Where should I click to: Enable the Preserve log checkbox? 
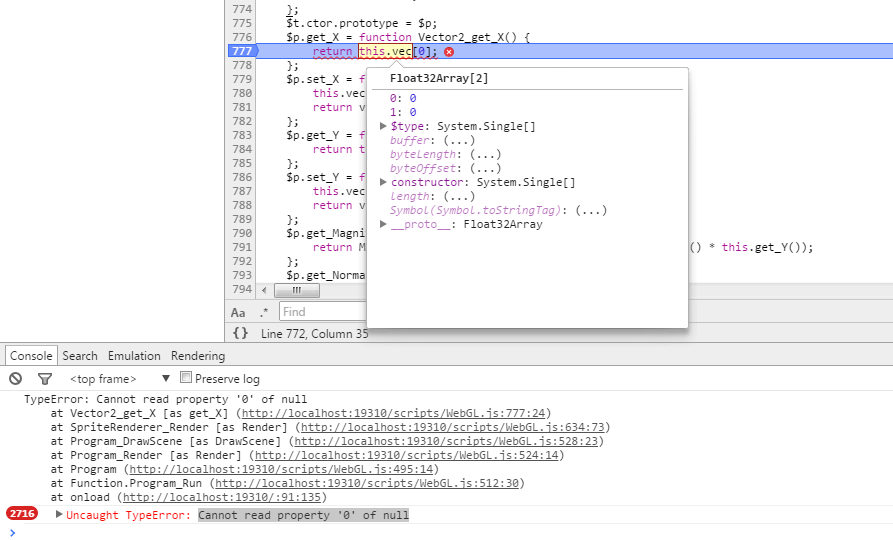pos(186,377)
